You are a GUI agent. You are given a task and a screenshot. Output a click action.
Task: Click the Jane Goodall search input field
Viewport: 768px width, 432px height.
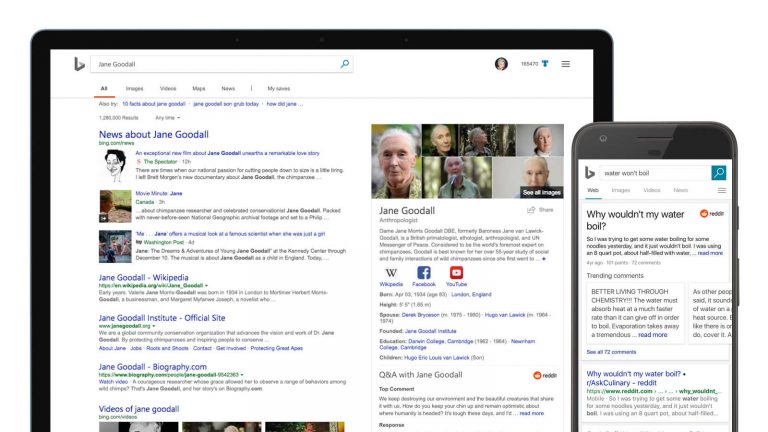[x=215, y=64]
